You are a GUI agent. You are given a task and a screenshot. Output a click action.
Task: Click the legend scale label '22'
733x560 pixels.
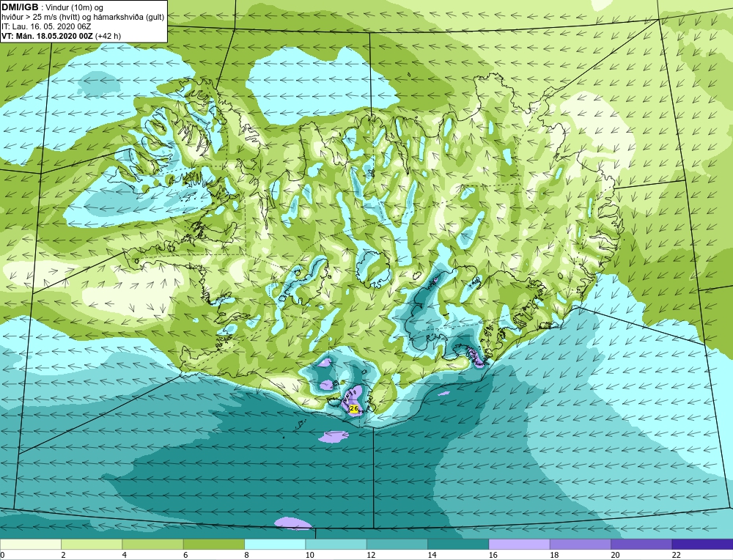tap(676, 555)
